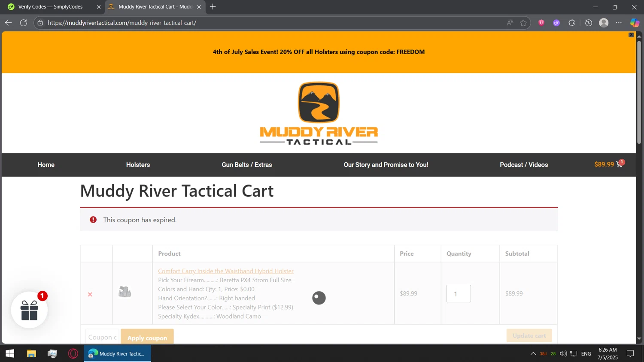
Task: Open the browser profile avatar
Action: click(604, 23)
